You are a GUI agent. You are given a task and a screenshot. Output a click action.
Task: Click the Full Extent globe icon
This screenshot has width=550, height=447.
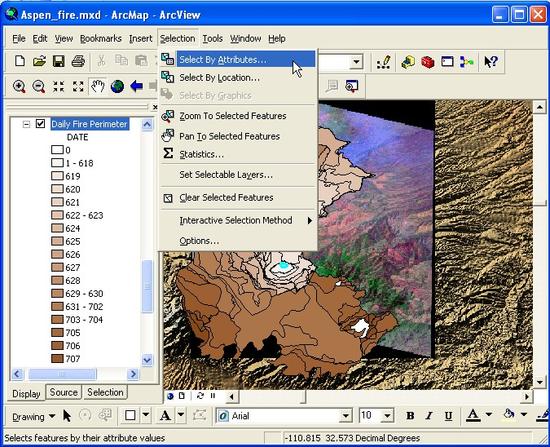click(x=117, y=86)
